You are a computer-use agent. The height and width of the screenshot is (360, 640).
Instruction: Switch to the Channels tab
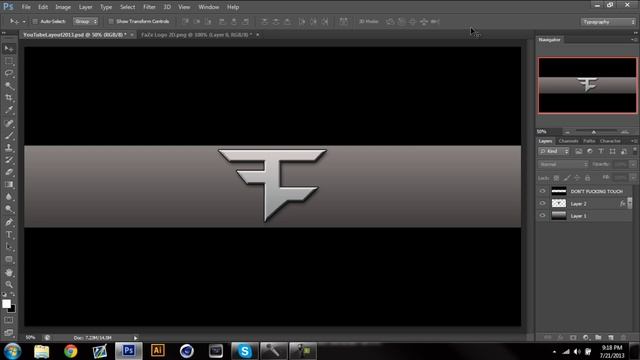click(568, 141)
